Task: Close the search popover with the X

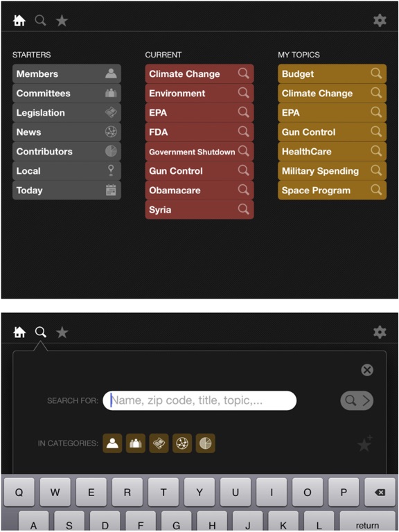Action: [x=366, y=370]
